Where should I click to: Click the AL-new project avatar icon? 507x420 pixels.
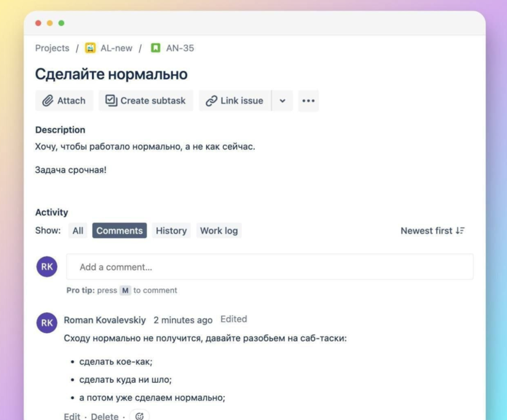click(90, 48)
